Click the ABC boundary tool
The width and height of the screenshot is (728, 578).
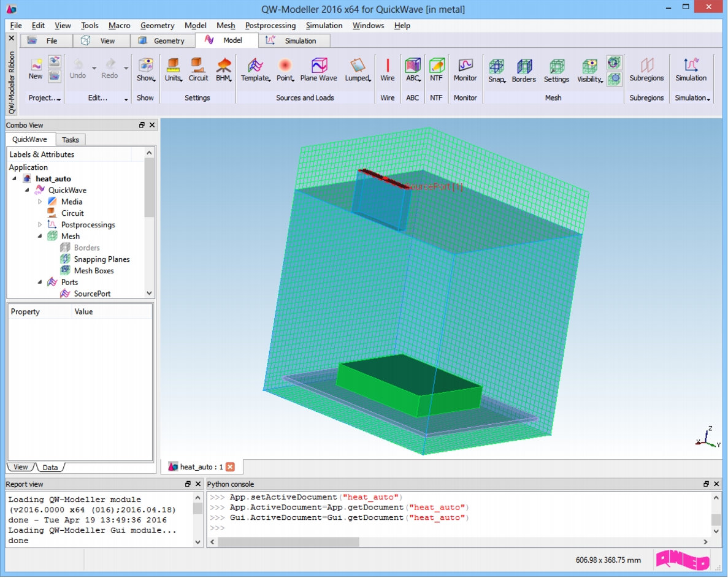click(413, 70)
